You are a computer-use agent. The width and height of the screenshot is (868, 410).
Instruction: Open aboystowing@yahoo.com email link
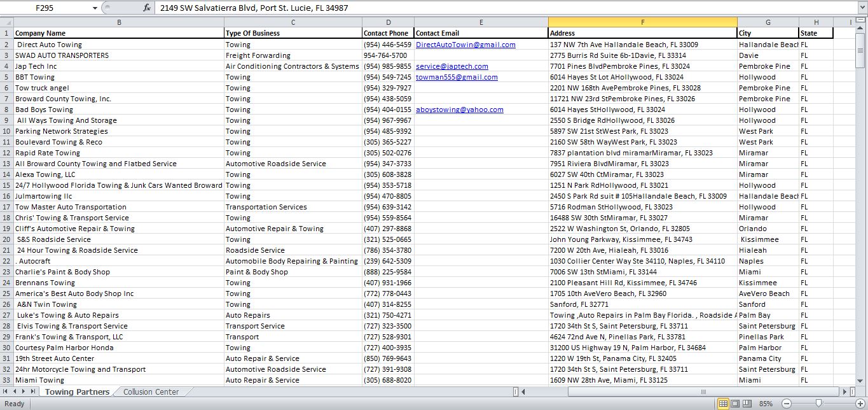point(459,110)
